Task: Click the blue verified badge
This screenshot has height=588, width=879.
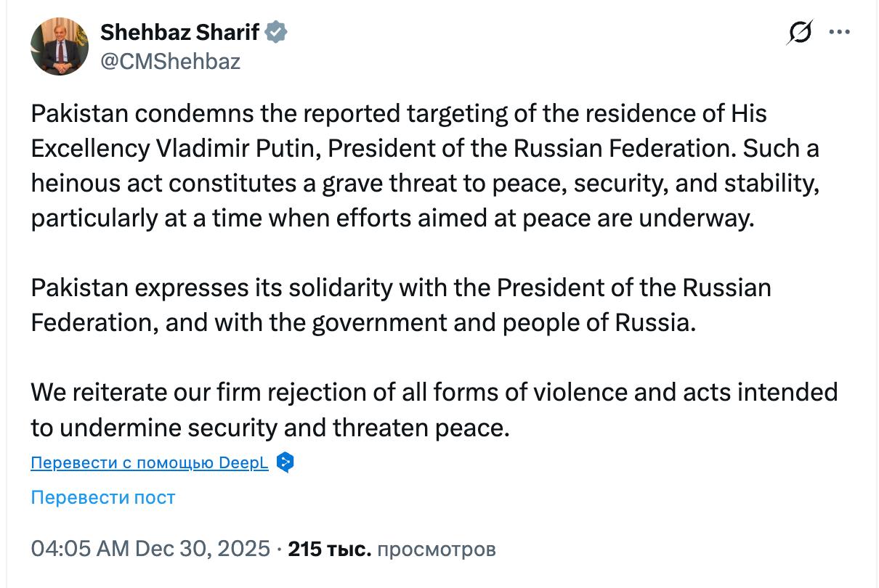Action: 276,32
